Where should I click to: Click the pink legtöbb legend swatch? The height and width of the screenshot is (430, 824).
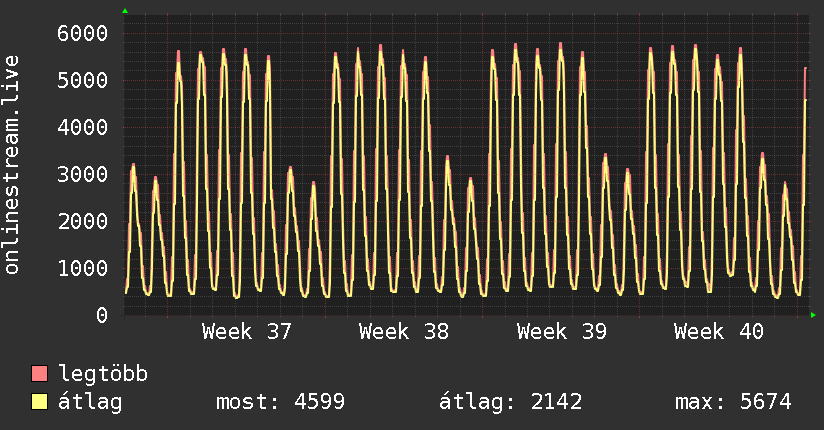pyautogui.click(x=39, y=373)
